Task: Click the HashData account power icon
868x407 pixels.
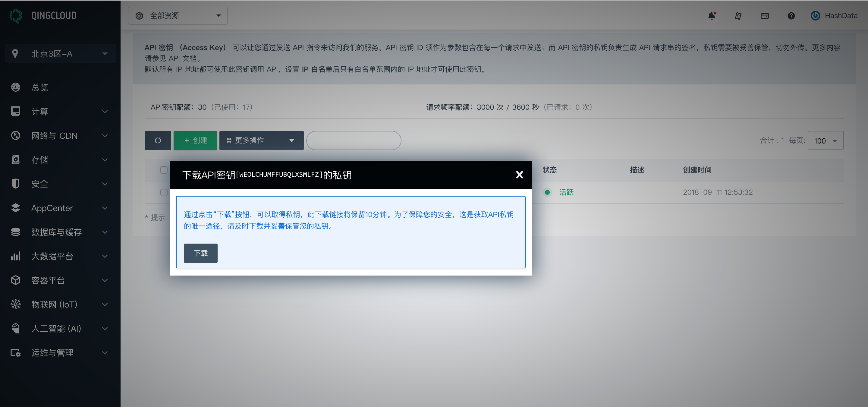Action: pos(815,15)
